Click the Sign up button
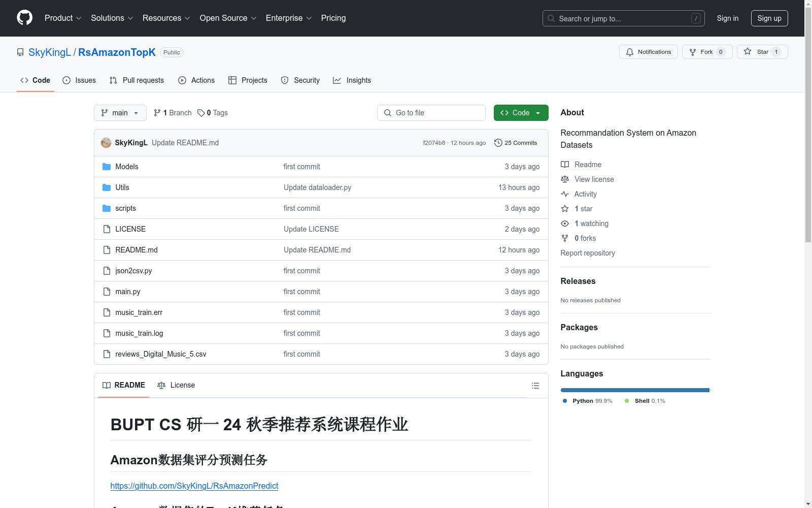The width and height of the screenshot is (812, 508). point(769,18)
